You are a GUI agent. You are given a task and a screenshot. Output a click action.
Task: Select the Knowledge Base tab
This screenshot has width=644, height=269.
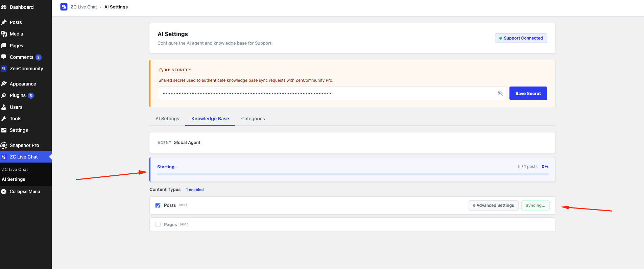(210, 119)
